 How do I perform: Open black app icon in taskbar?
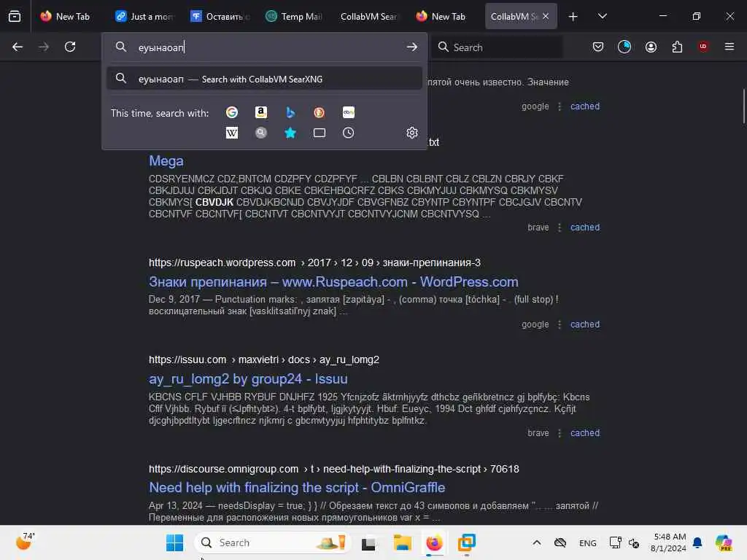[x=368, y=543]
